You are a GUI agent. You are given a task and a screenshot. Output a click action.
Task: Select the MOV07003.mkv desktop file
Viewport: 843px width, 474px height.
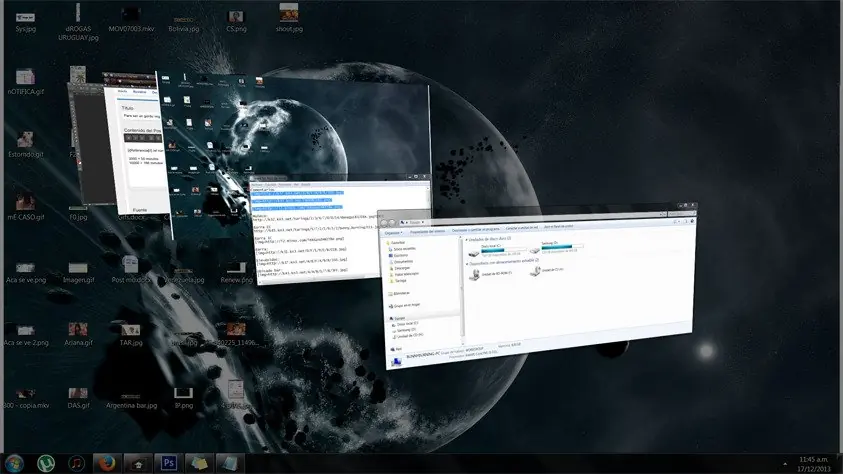coord(131,20)
